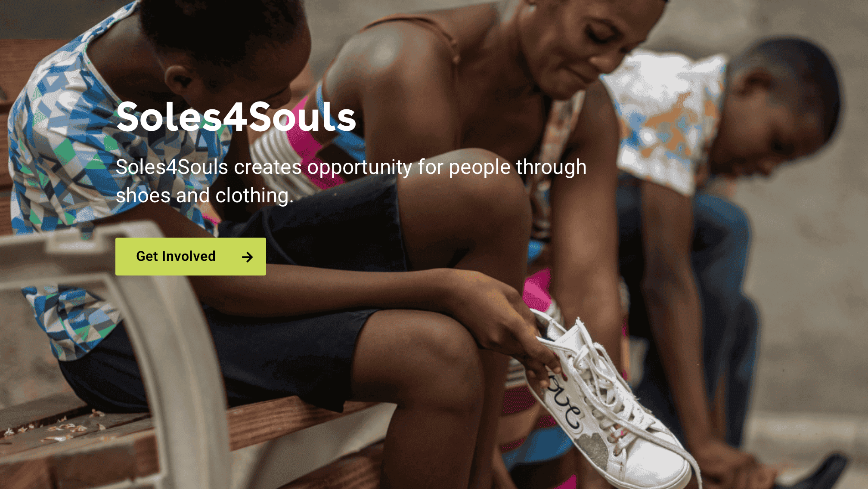
Task: Click the '4' in the Soles4Souls title
Action: (234, 117)
